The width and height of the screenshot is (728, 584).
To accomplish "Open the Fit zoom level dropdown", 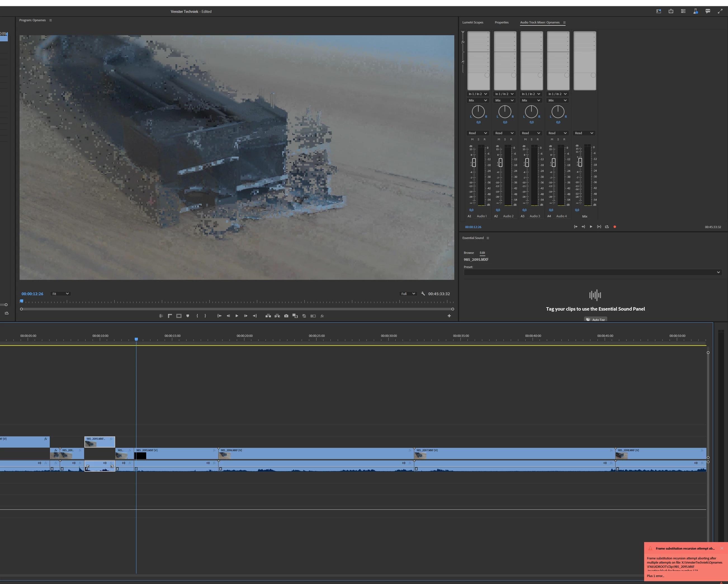I will pos(60,294).
